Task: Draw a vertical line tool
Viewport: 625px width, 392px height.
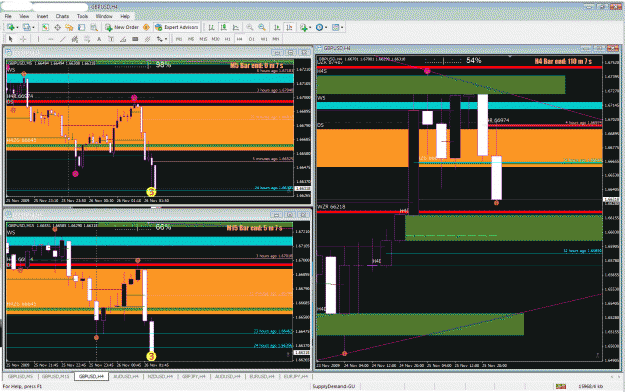Action: tap(38, 39)
